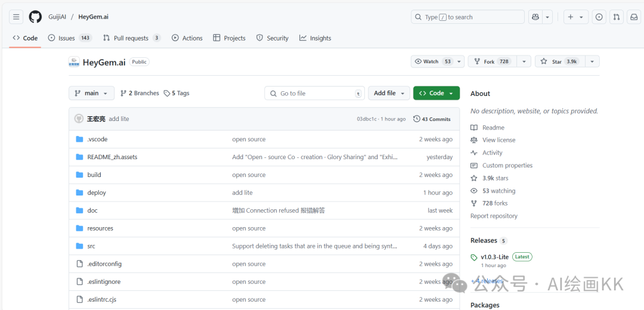Screen dimensions: 644x310
Task: Click the issues icon in header
Action: (599, 17)
